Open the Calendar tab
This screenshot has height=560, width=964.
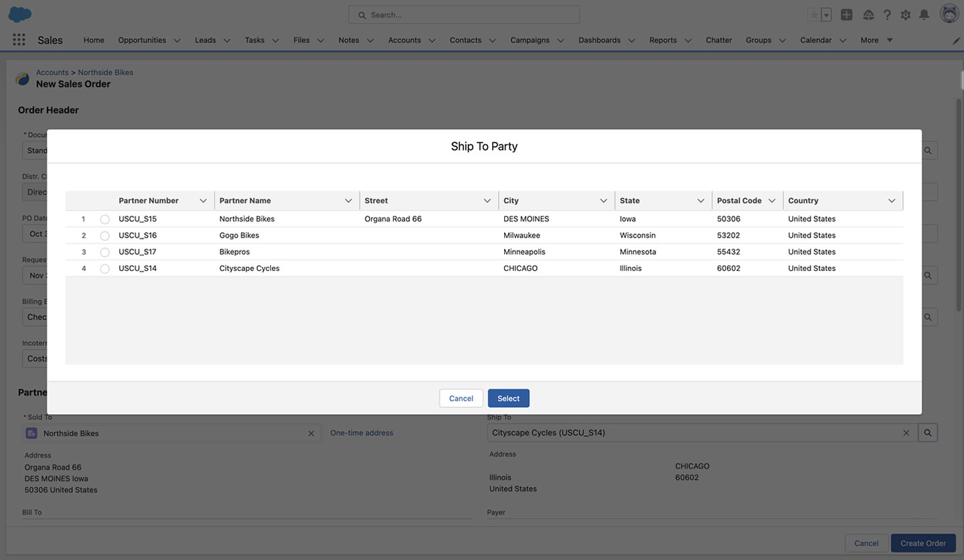pos(816,40)
